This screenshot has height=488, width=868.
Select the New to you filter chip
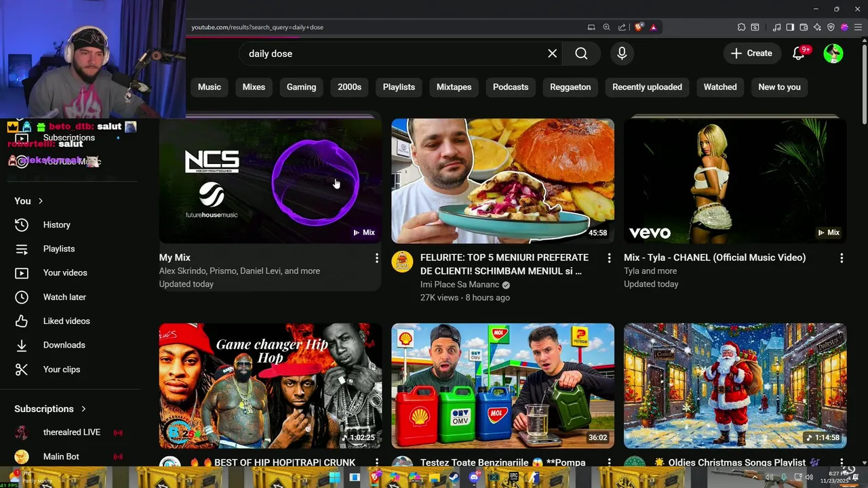779,87
